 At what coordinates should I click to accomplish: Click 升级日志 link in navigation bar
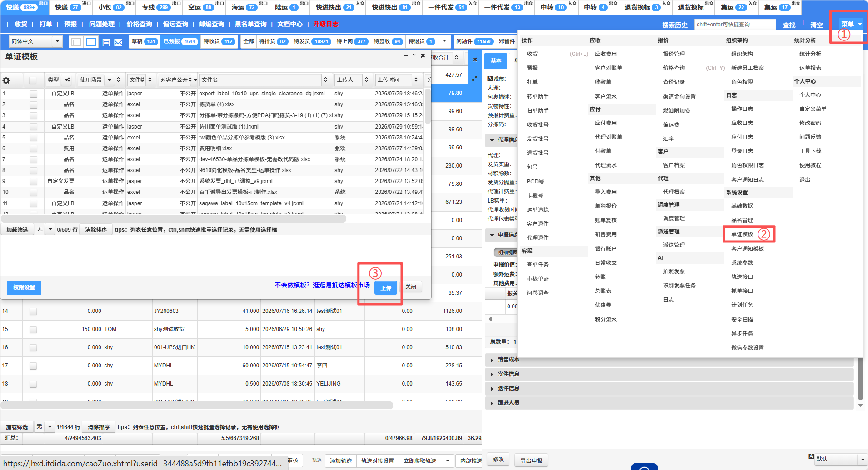click(x=326, y=24)
